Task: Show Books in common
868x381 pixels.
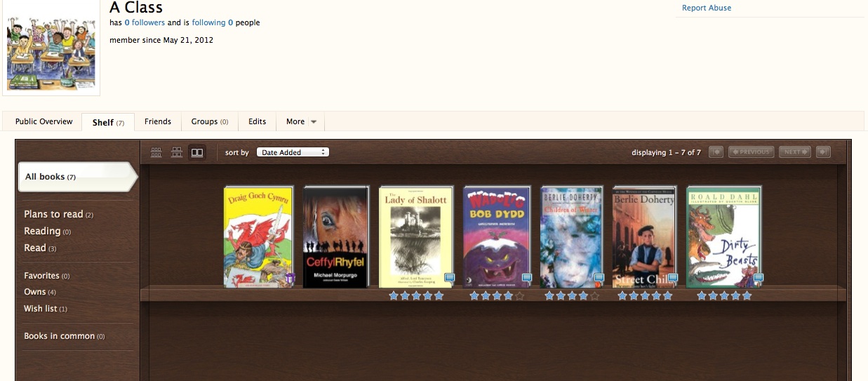Action: point(64,336)
